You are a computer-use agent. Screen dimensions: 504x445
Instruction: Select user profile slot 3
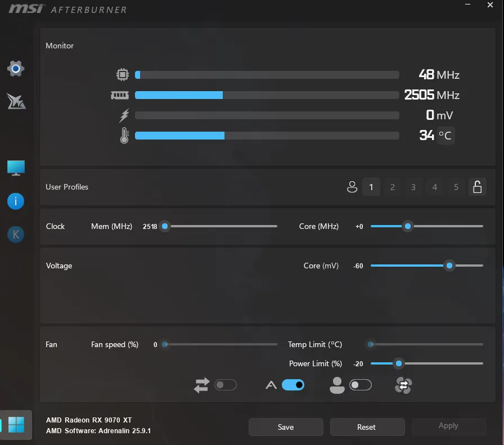413,187
